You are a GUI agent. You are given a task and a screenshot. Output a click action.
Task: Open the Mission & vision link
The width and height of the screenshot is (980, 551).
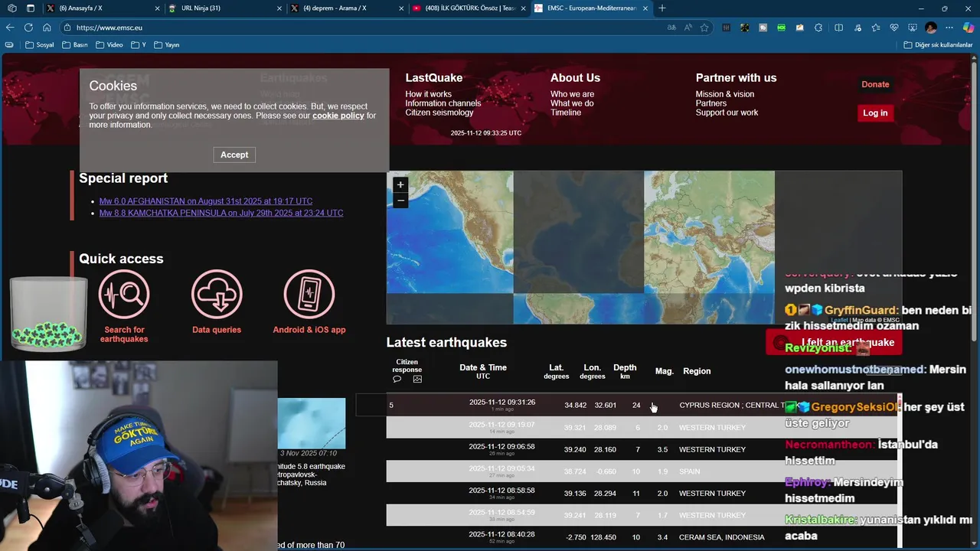click(x=725, y=94)
